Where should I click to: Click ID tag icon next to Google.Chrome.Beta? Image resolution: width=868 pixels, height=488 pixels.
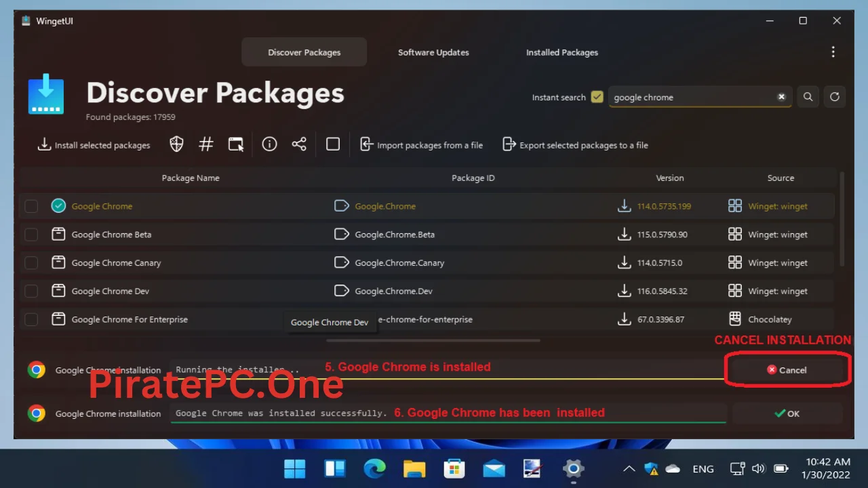click(342, 234)
